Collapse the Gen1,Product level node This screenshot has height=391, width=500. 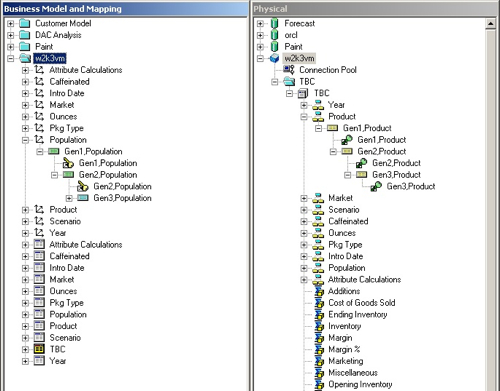point(318,129)
